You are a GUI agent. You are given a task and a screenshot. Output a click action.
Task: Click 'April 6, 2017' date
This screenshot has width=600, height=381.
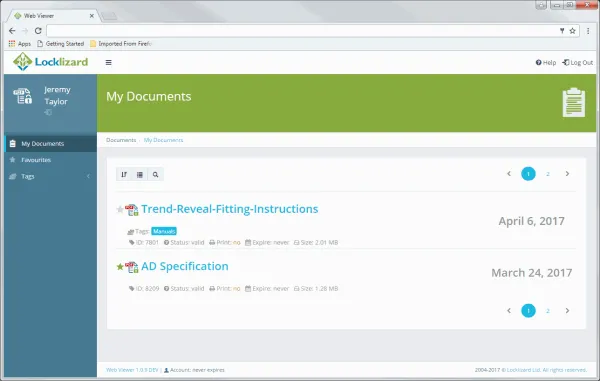532,221
